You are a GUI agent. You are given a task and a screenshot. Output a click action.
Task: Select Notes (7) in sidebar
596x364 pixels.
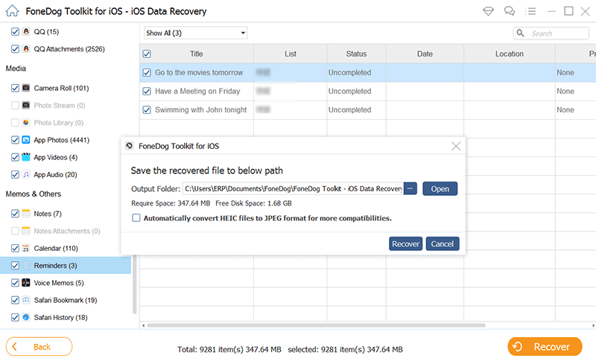pyautogui.click(x=48, y=214)
